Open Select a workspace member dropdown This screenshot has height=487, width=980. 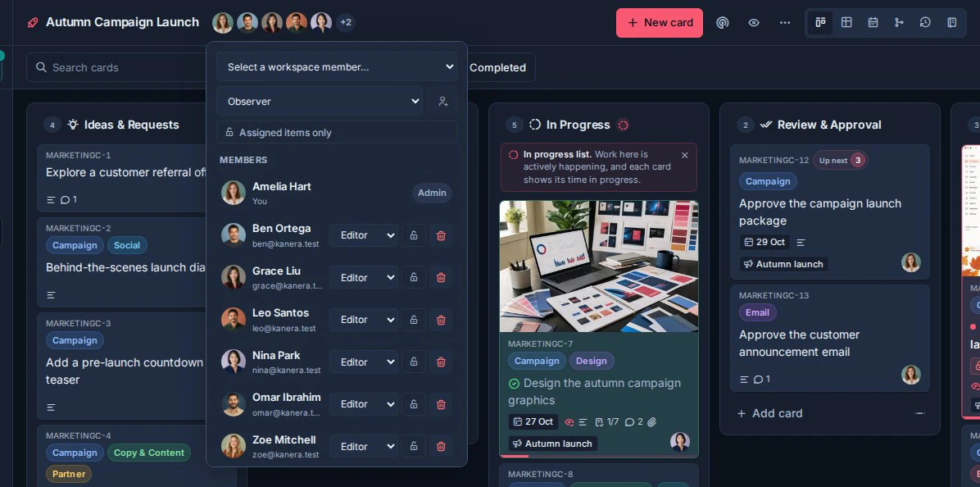pos(337,67)
